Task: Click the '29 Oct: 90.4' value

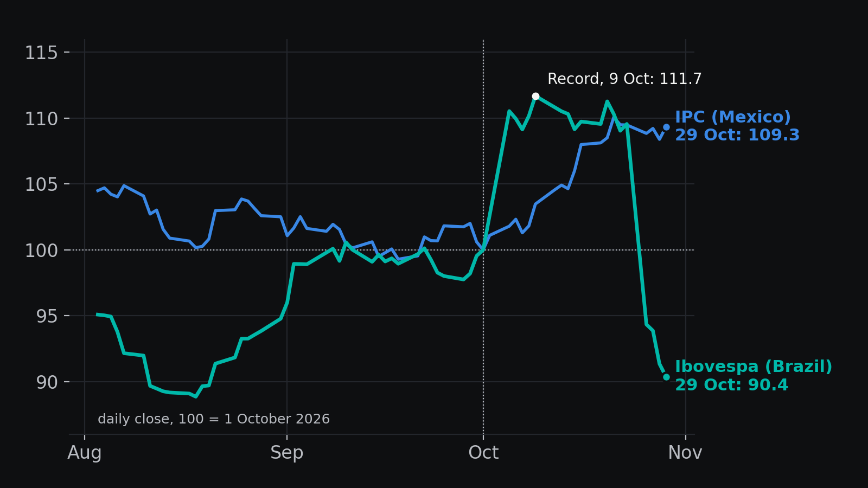Action: point(731,385)
